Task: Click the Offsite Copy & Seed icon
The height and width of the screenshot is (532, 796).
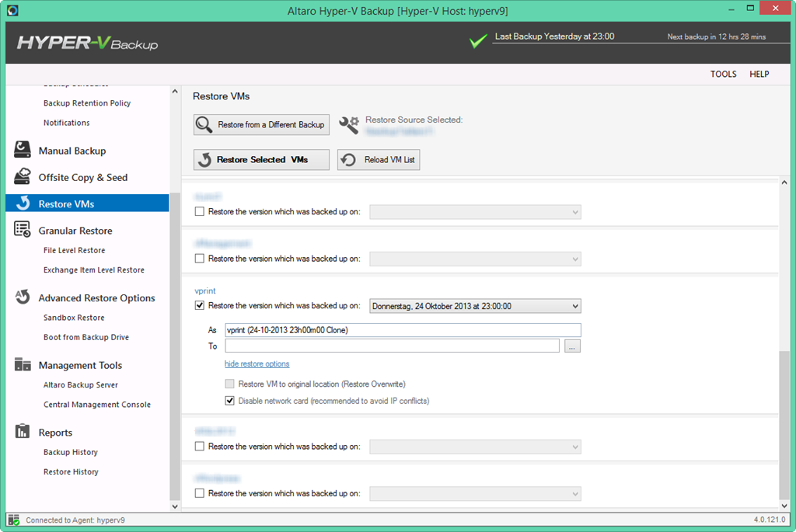Action: 23,176
